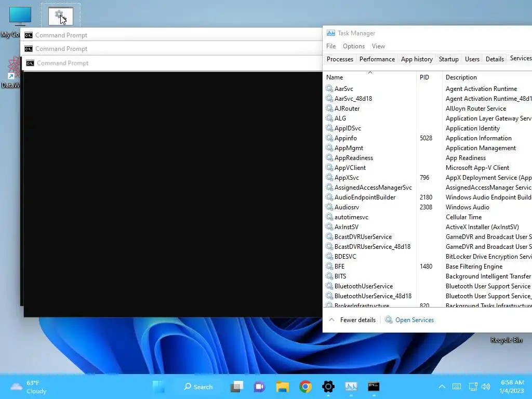Screen dimensions: 532x399
Task: Click the gear icon beside BFE
Action: [329, 267]
